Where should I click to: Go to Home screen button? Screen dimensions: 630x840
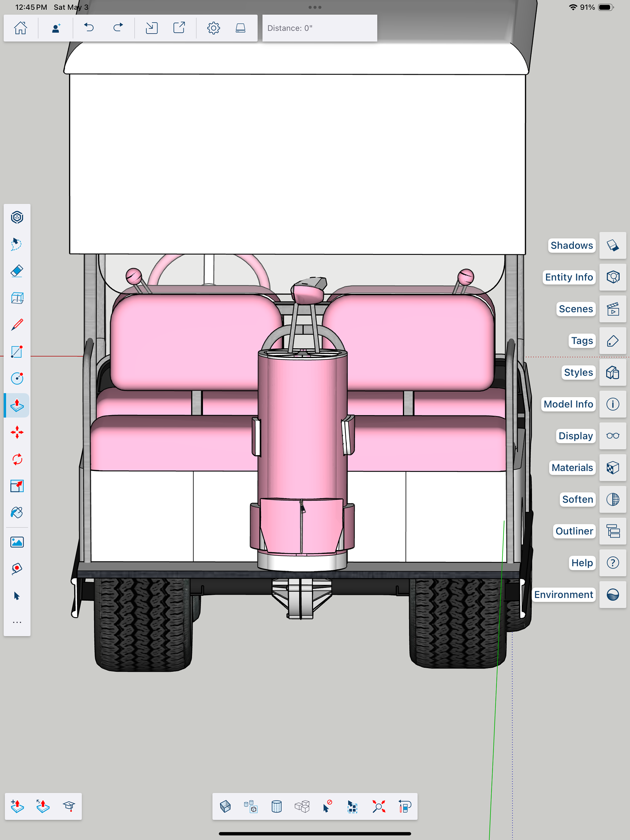20,28
